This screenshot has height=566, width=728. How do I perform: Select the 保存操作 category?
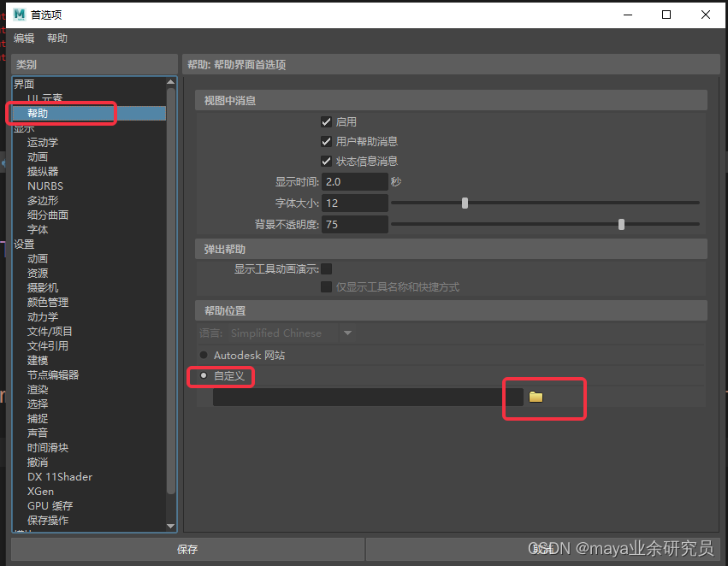tap(48, 520)
